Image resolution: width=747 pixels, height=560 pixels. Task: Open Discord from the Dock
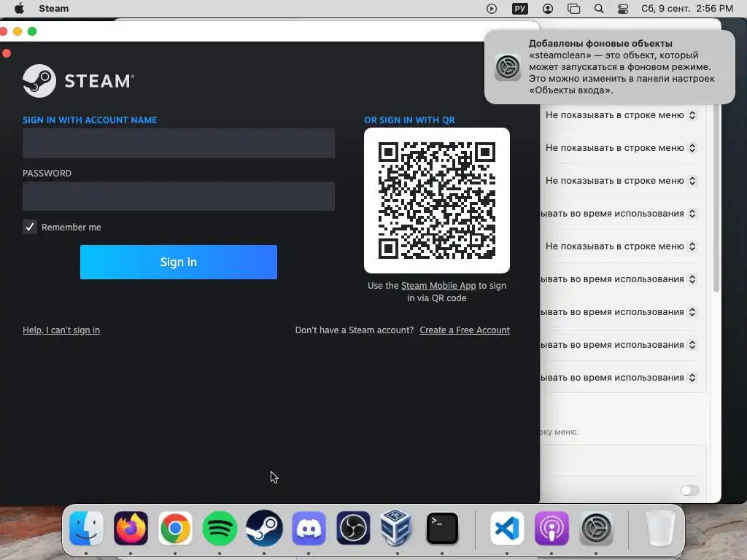click(309, 528)
